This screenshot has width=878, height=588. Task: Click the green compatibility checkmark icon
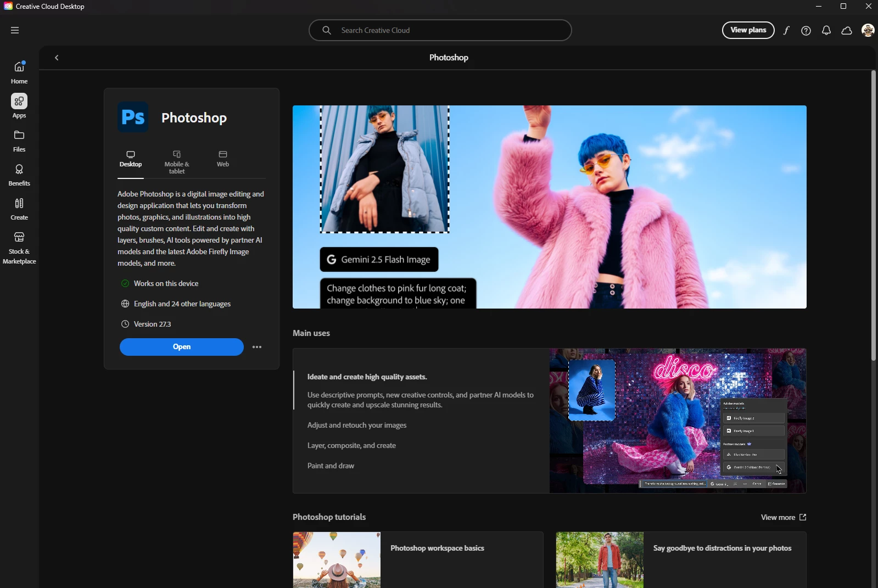click(125, 283)
